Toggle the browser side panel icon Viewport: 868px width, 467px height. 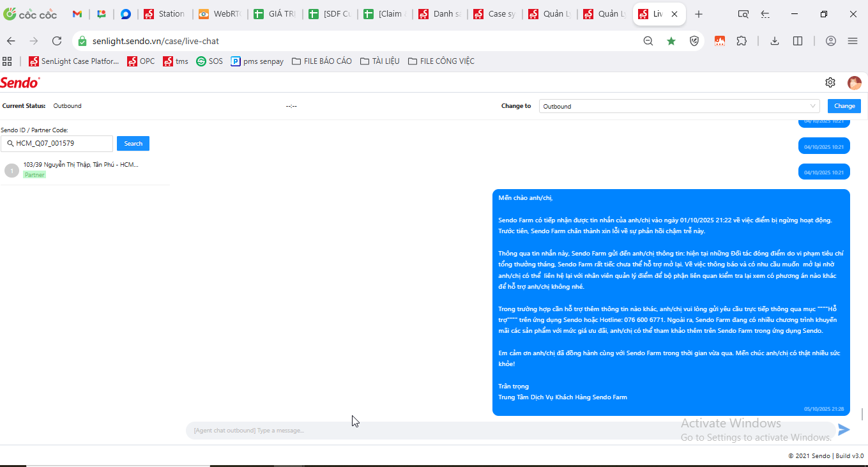(798, 41)
